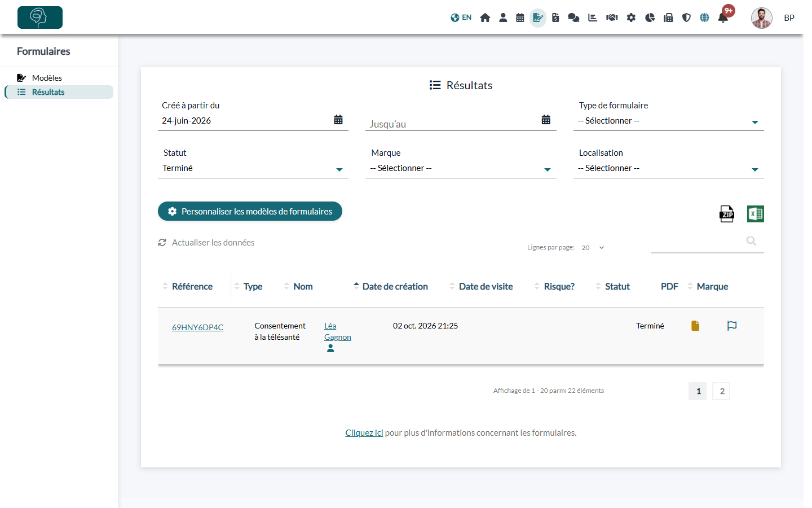The image size is (812, 508).
Task: Click Personnaliser les modèles de formulaires button
Action: point(250,211)
